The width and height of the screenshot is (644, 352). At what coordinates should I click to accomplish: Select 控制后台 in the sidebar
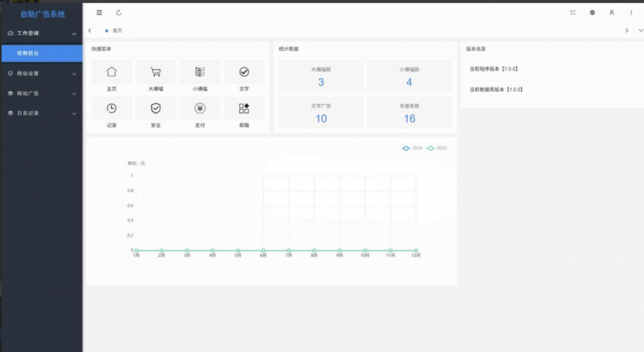coord(42,54)
